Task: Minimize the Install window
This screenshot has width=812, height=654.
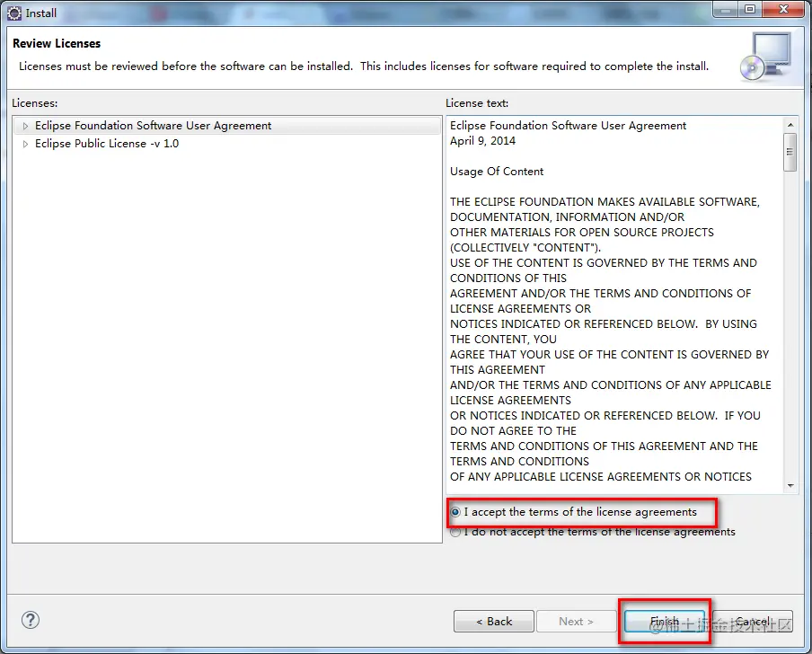Action: 726,9
